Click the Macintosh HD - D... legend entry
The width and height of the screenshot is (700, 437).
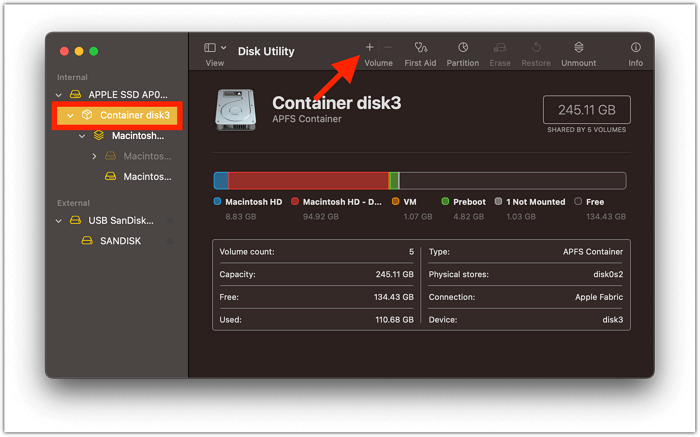[336, 202]
